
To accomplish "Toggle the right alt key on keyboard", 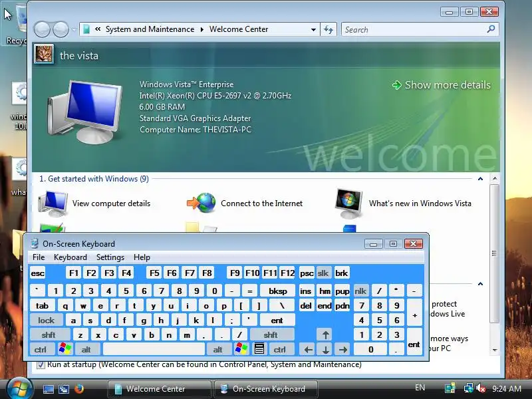I will (x=218, y=350).
